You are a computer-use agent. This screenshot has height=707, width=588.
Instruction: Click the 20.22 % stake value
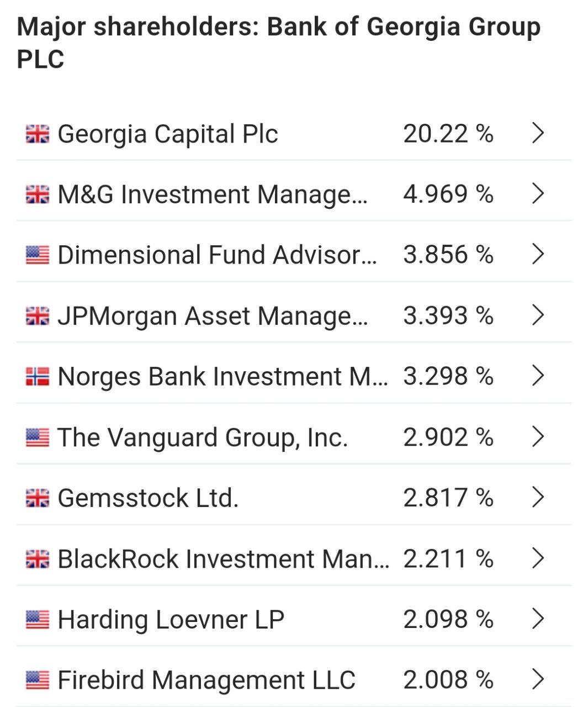coord(448,134)
